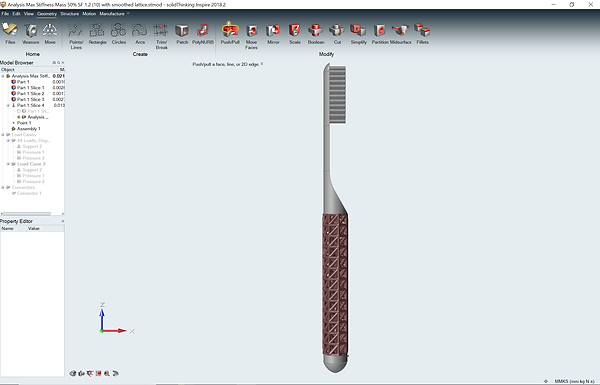
Task: Click the Simplify tool icon
Action: (x=359, y=34)
